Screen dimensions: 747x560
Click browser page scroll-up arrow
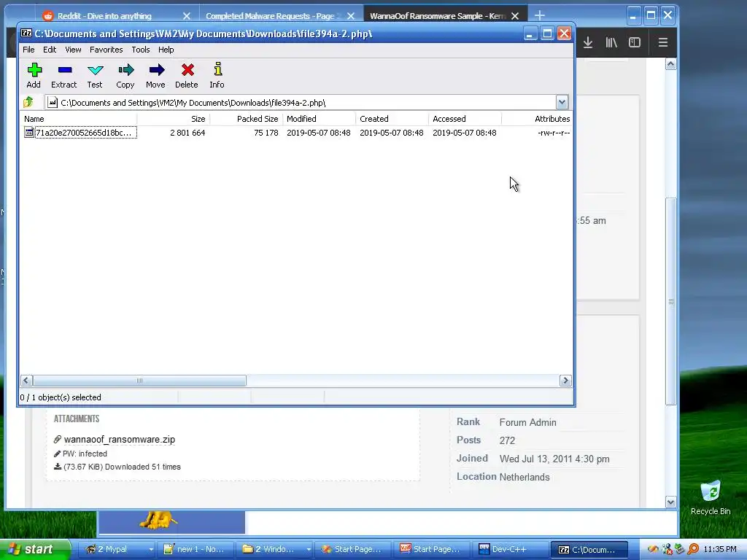tap(671, 64)
